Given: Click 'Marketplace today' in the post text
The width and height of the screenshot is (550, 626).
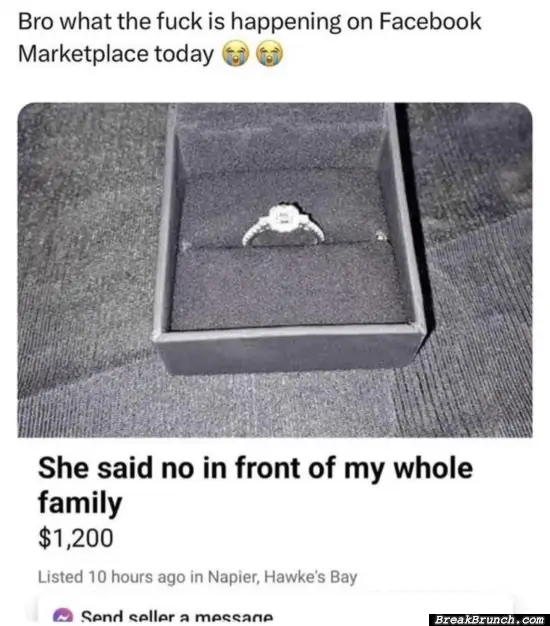Looking at the screenshot, I should click(x=116, y=54).
